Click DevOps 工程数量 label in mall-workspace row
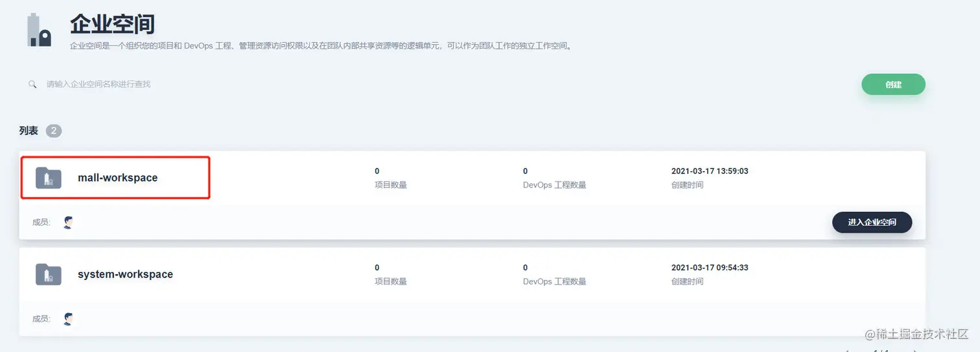This screenshot has height=352, width=980. tap(555, 185)
